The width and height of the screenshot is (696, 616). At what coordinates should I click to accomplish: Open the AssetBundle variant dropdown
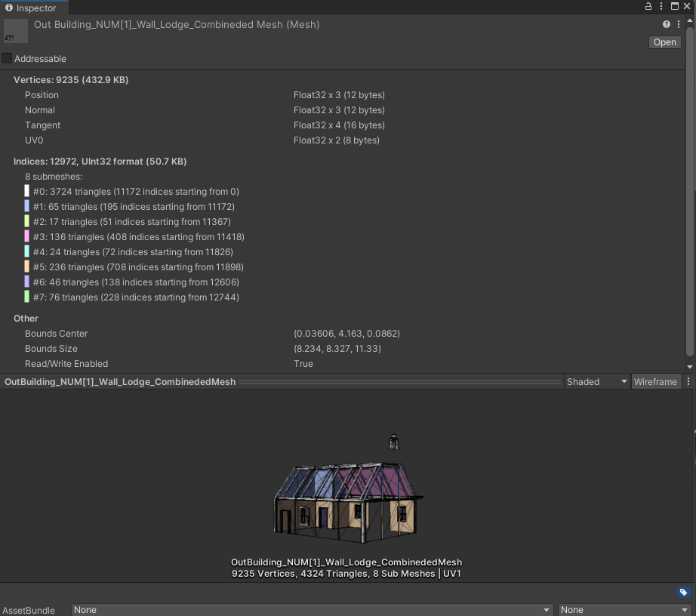624,610
